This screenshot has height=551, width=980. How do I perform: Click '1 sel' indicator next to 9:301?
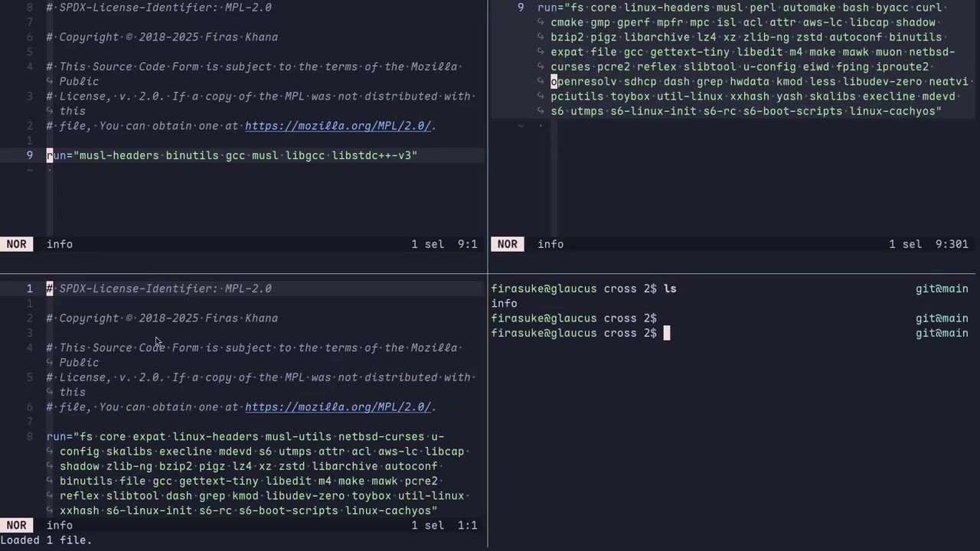906,244
